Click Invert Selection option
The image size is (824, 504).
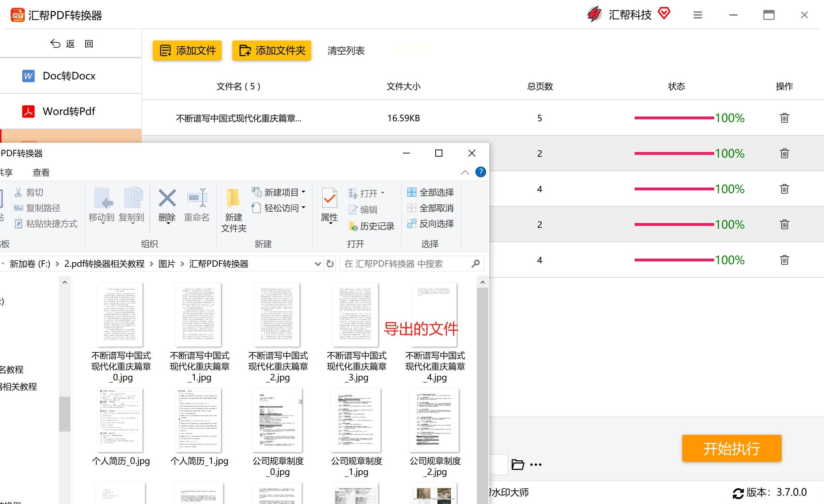[x=430, y=224]
